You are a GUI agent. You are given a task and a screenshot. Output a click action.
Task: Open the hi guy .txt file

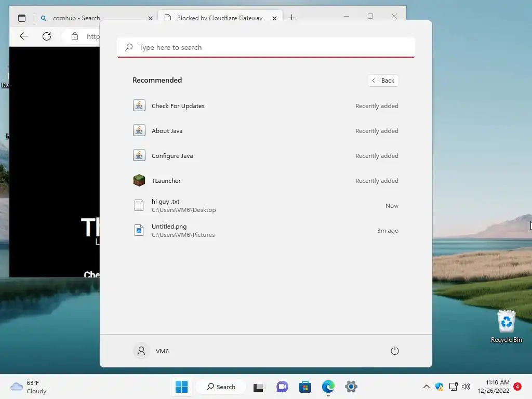point(265,206)
